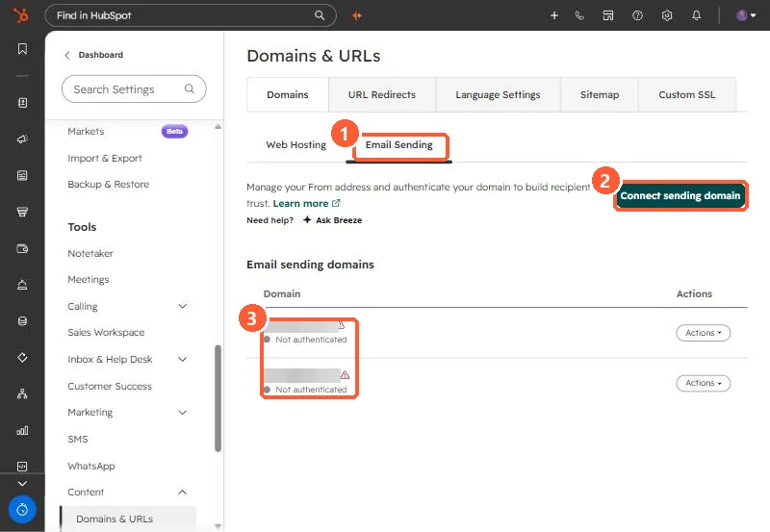This screenshot has height=532, width=770.
Task: Open WhatsApp settings
Action: [91, 466]
